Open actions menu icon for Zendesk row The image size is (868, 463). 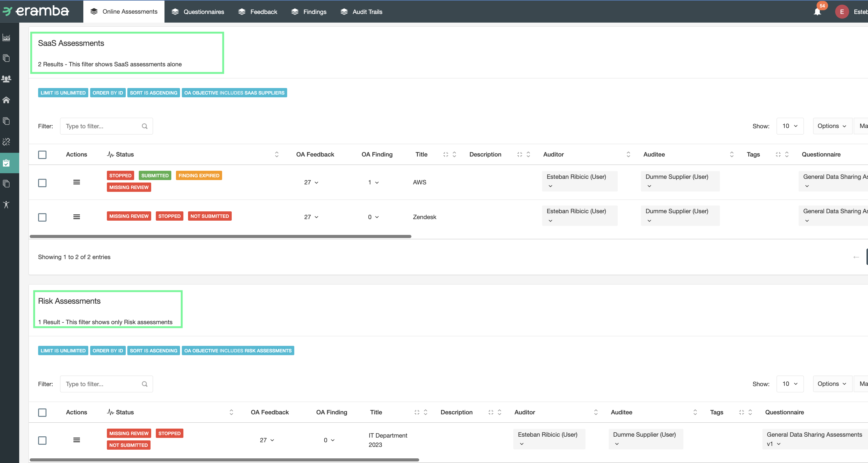[x=77, y=217]
